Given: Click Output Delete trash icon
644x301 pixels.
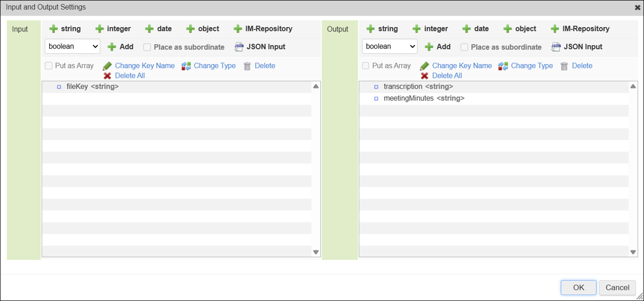Looking at the screenshot, I should 564,66.
